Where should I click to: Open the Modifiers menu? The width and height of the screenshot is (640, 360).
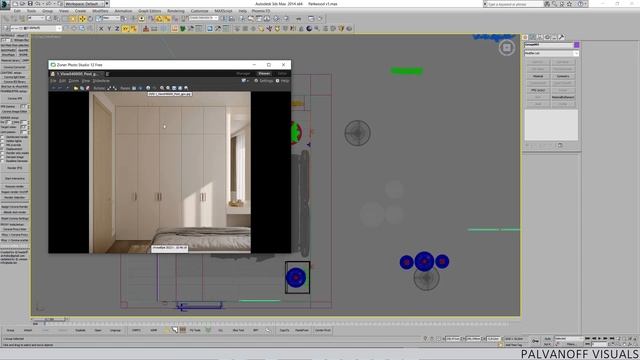click(x=100, y=11)
